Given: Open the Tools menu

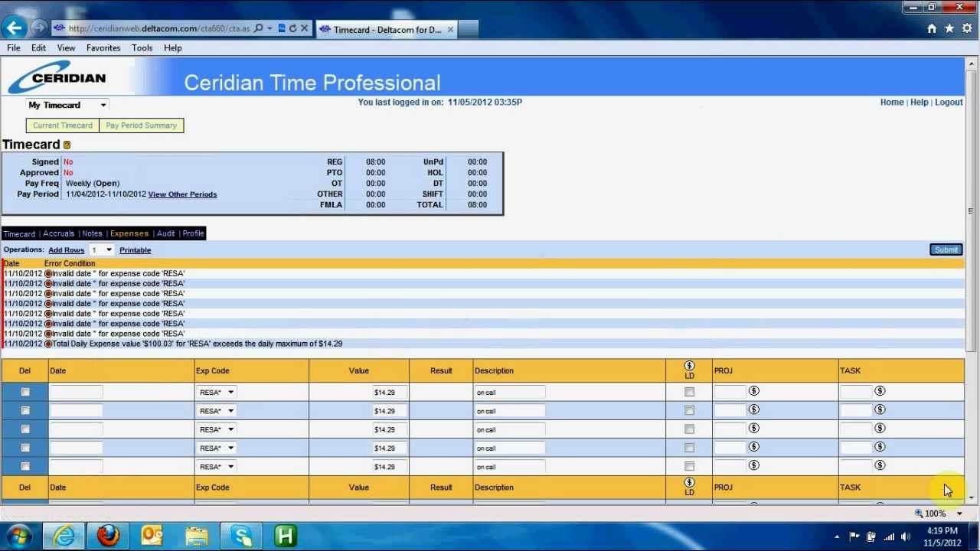Looking at the screenshot, I should click(142, 47).
